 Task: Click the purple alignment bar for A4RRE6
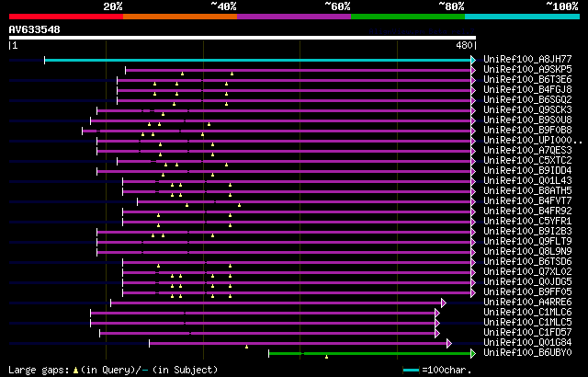coord(276,303)
